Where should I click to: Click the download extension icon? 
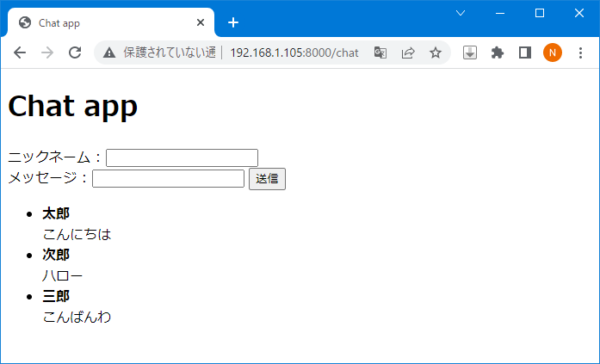tap(470, 52)
